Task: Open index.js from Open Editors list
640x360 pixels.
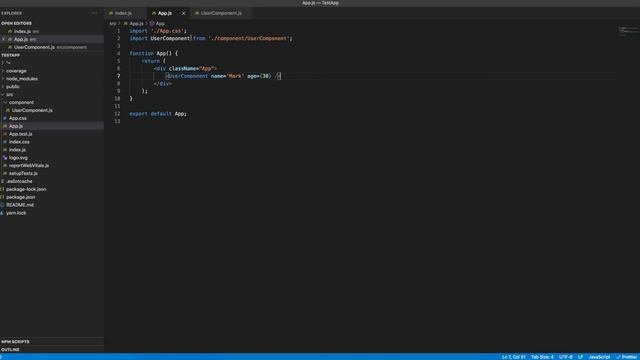Action: point(22,31)
